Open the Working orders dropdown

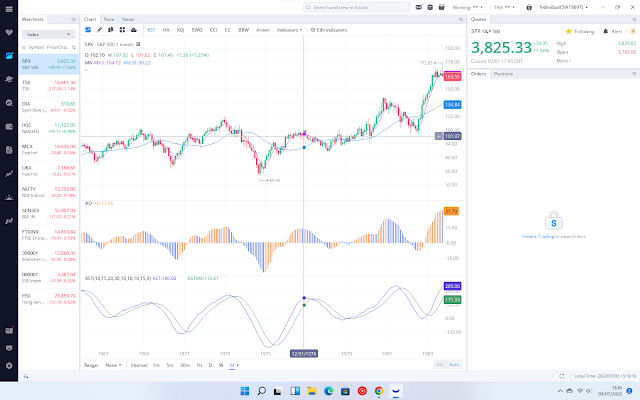[467, 7]
